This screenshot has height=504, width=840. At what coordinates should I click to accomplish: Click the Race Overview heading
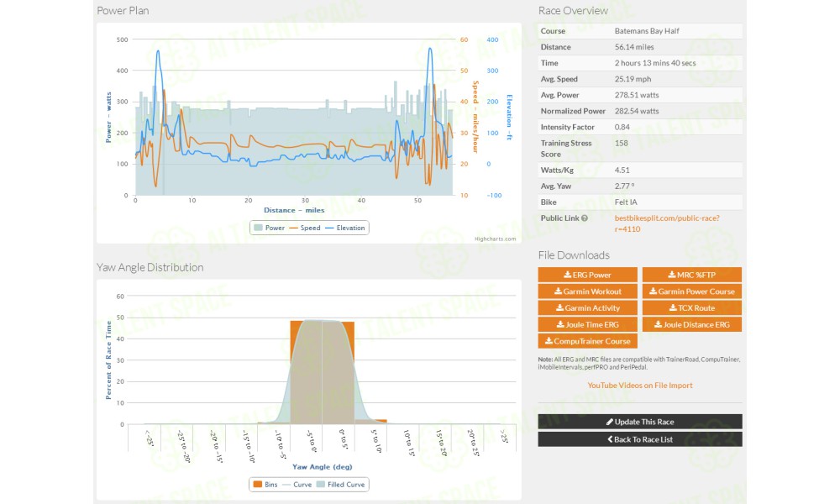(x=573, y=11)
